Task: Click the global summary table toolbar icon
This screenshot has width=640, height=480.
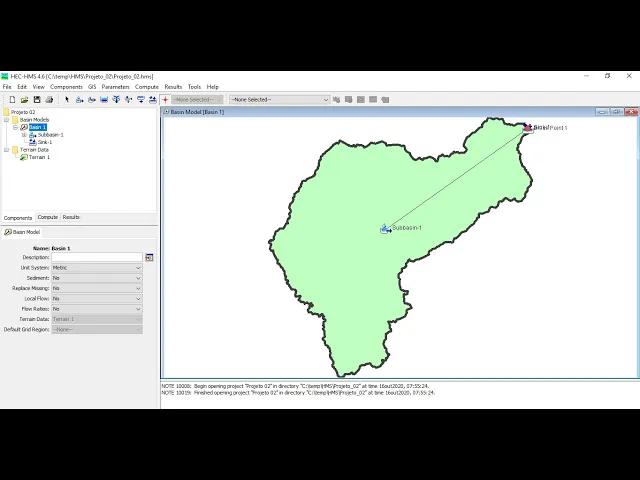Action: [349, 100]
